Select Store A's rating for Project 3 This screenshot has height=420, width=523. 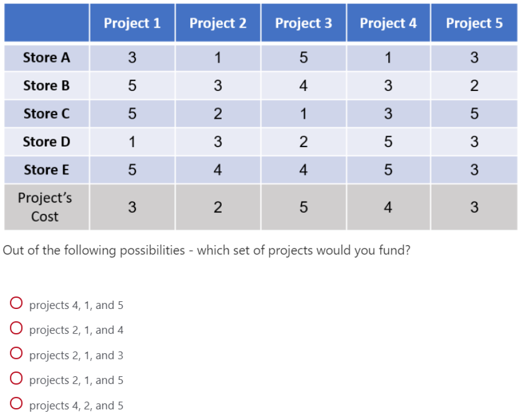pos(303,58)
